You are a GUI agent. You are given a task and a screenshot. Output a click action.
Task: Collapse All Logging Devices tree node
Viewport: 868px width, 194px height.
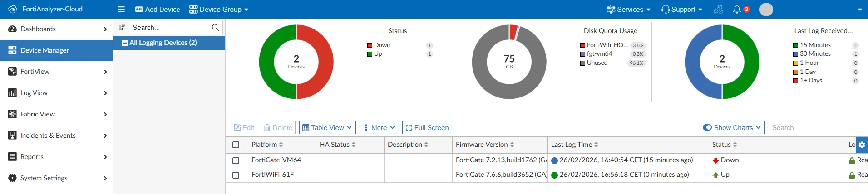[x=125, y=43]
